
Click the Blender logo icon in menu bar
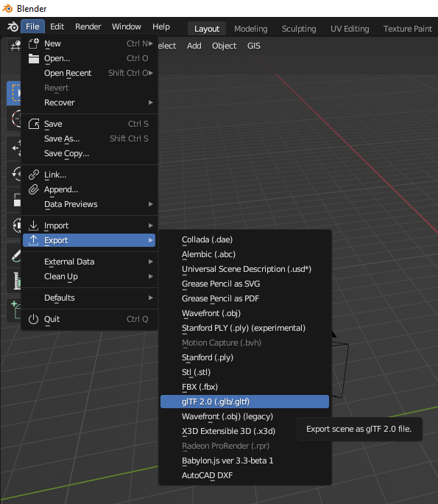(x=13, y=27)
